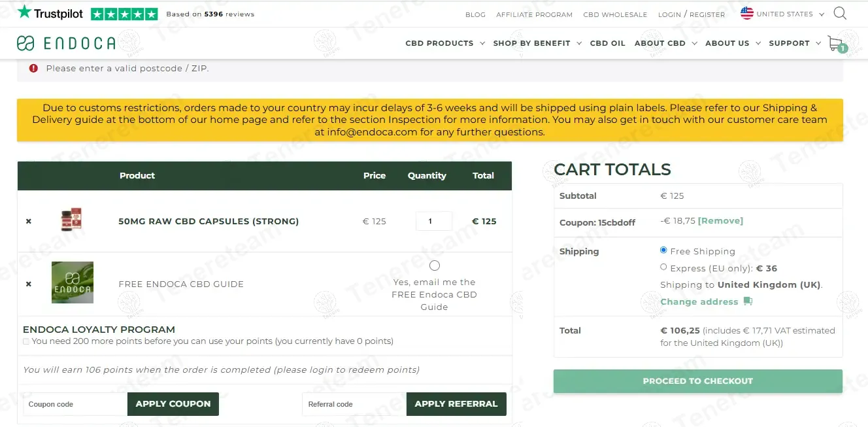
Task: Remove 50MG Raw CBD Capsules from cart
Action: point(29,221)
